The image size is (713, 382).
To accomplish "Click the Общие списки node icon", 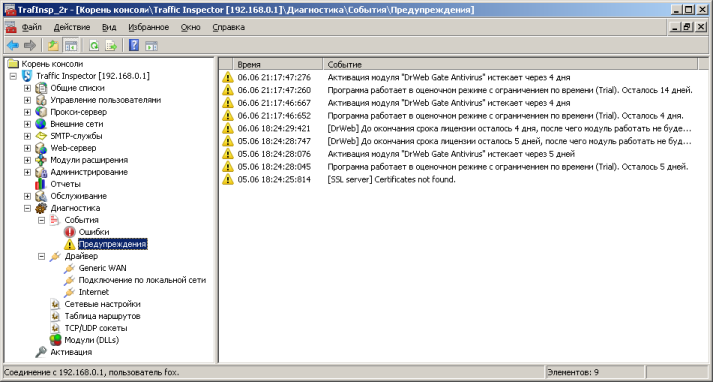I will tap(41, 88).
